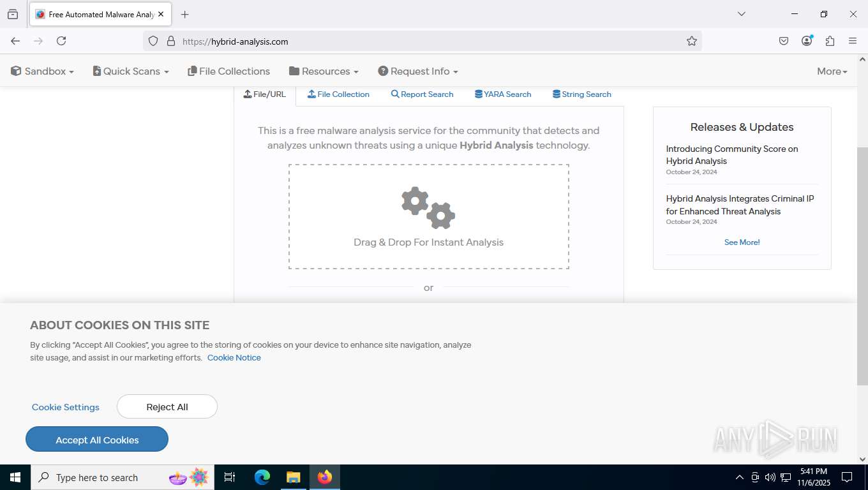Click the hybrid-analysis.com address bar
The image size is (868, 490).
point(421,41)
